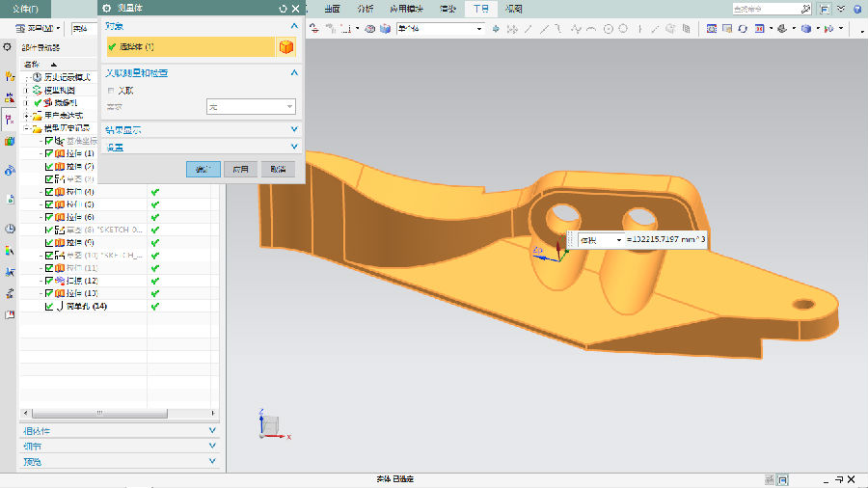
Task: Reset the Measure Body dialog
Action: click(x=282, y=8)
